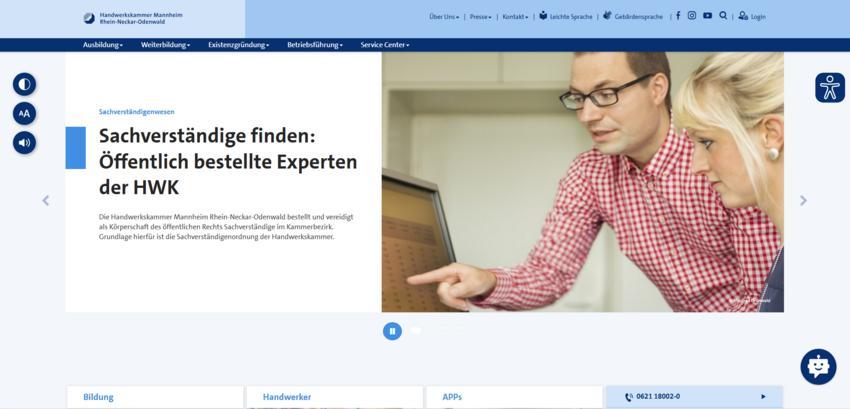850x409 pixels.
Task: Toggle the text size button
Action: [x=24, y=113]
